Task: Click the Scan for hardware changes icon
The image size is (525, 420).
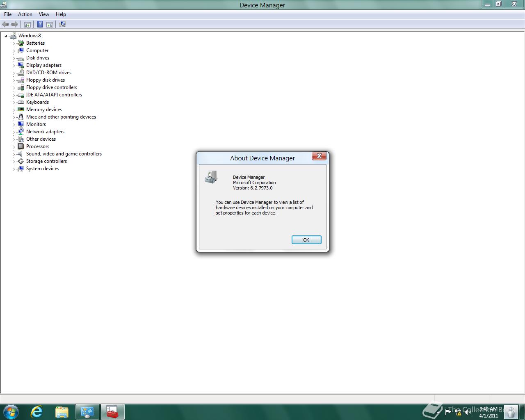Action: pyautogui.click(x=62, y=25)
